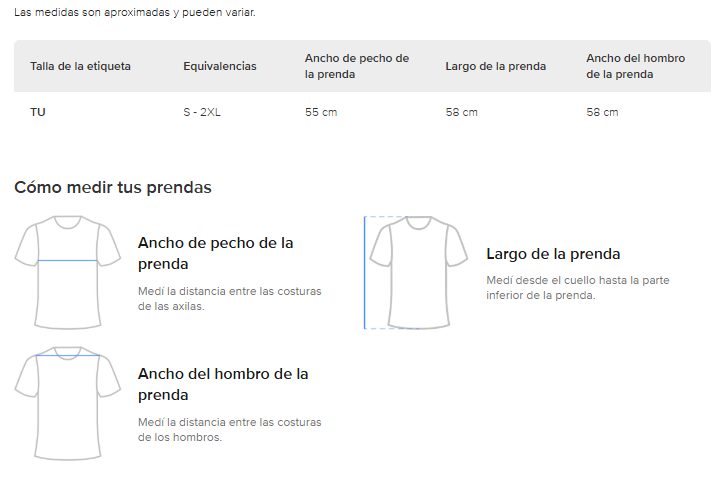Click the description about 'costuras de los hombros'
The width and height of the screenshot is (728, 481).
tap(229, 429)
